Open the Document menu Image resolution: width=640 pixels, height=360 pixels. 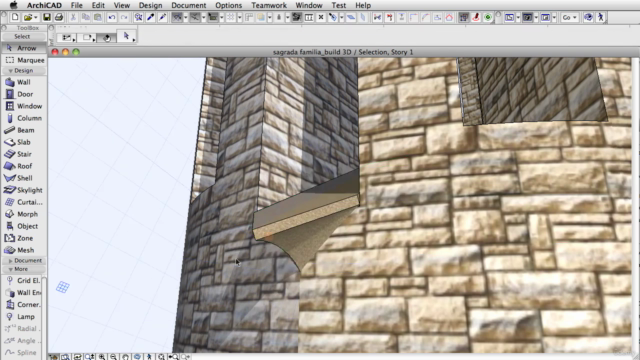189,5
